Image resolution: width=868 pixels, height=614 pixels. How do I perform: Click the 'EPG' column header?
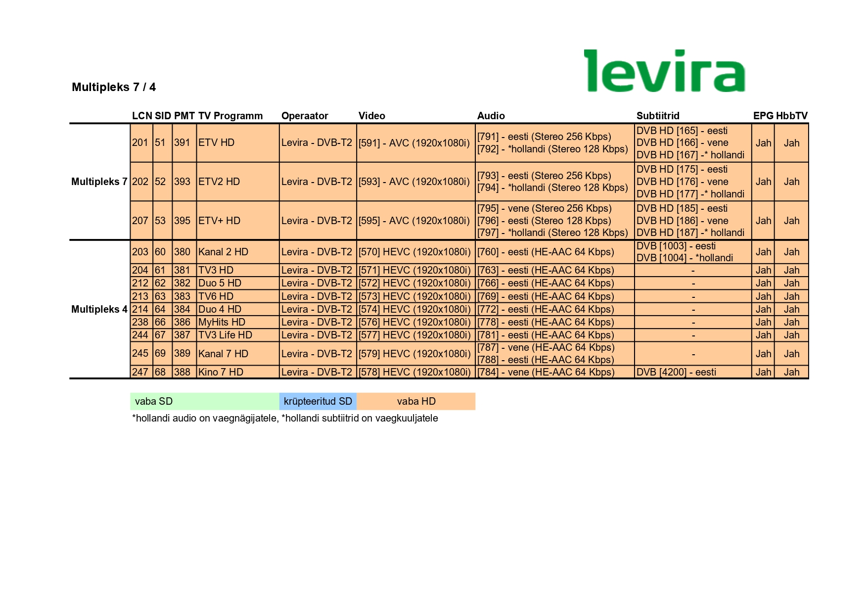pyautogui.click(x=763, y=116)
